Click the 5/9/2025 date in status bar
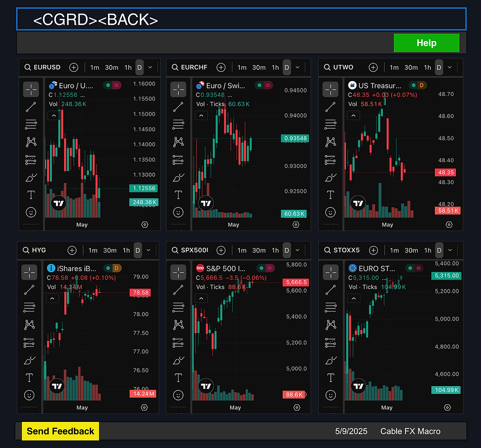Viewport: 481px width, 448px height. pos(351,431)
